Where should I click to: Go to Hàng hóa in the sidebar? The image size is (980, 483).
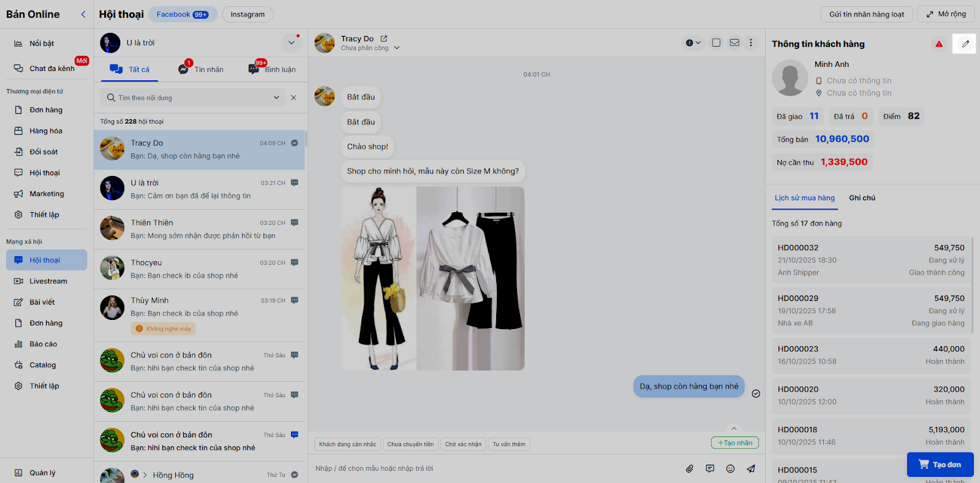(x=46, y=131)
